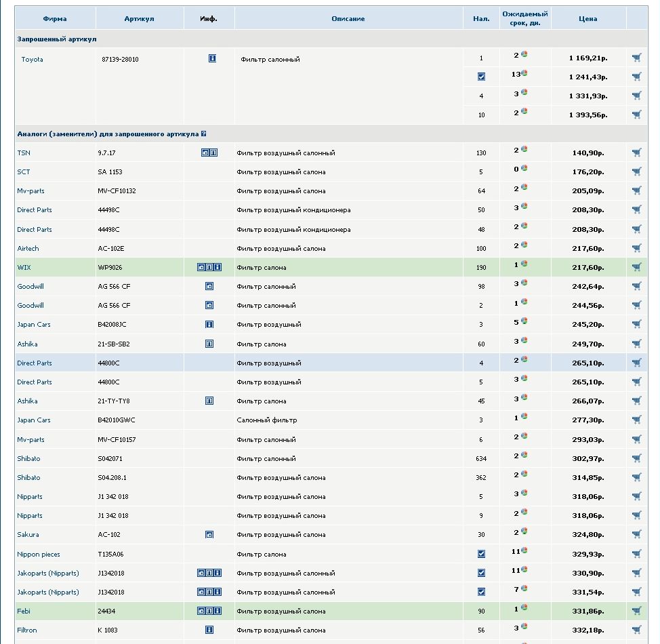This screenshot has width=660, height=644.
Task: Click pie chart icon in Japan Cars B42008JC row
Action: (x=524, y=321)
